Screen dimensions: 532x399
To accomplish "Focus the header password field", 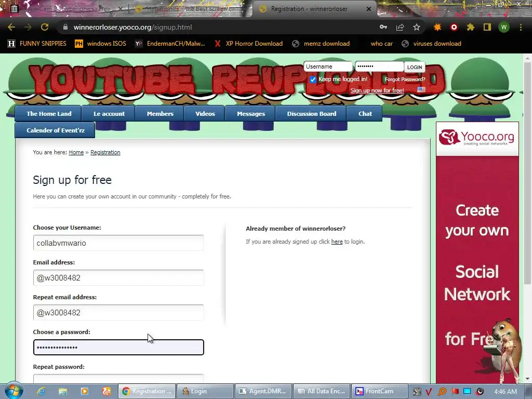I will click(379, 66).
